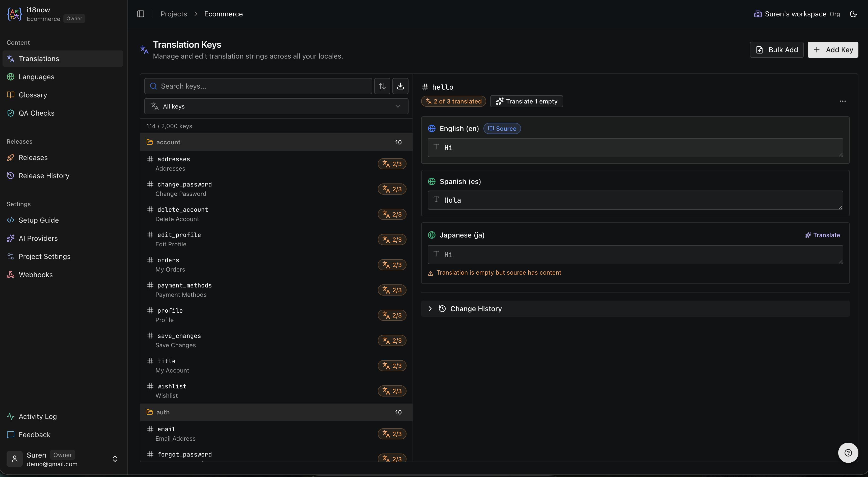Click the help question mark icon
The width and height of the screenshot is (868, 477).
(x=848, y=453)
